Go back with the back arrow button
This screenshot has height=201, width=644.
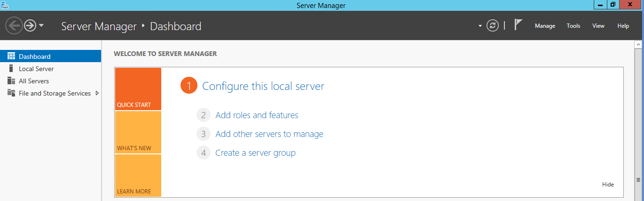(x=14, y=25)
